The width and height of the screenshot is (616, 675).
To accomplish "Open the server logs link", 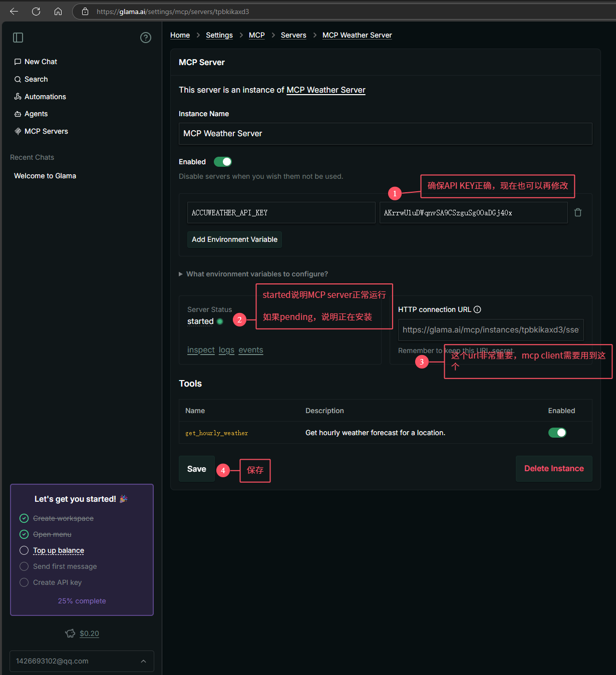I will point(226,350).
